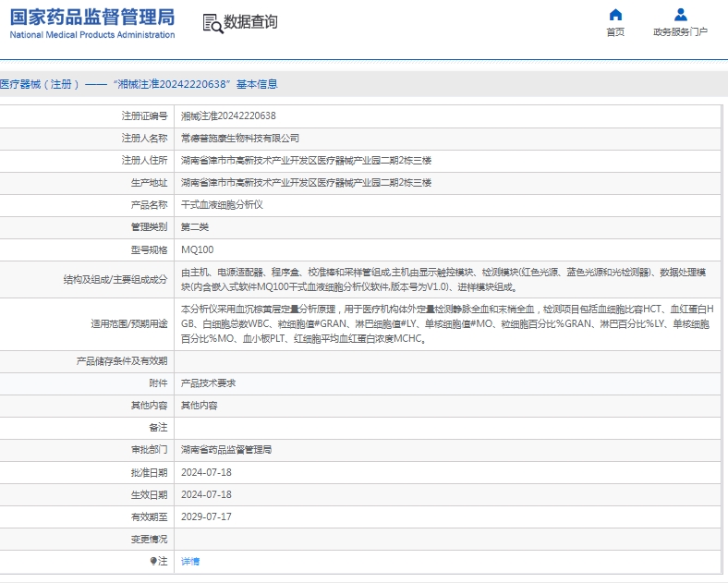Viewport: 728px width, 583px height.
Task: Open the 数据查询 heading link
Action: point(250,22)
